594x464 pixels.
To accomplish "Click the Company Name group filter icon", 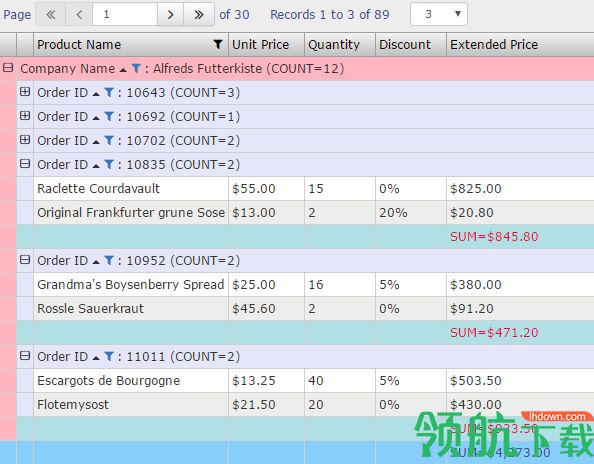I will coord(136,69).
